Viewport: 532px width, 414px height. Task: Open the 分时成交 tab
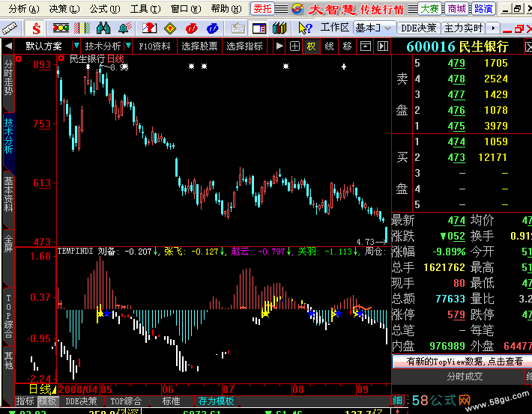point(465,377)
